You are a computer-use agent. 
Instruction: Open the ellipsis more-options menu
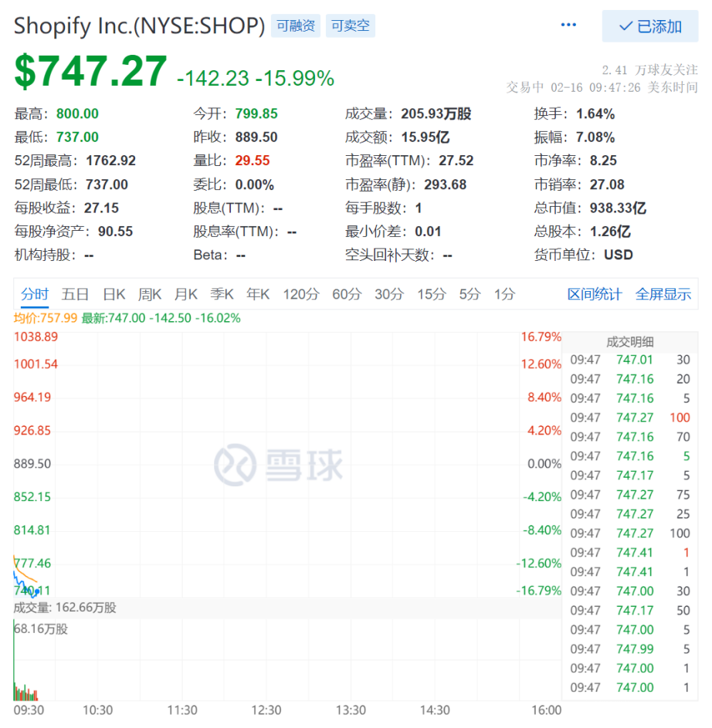click(x=568, y=24)
